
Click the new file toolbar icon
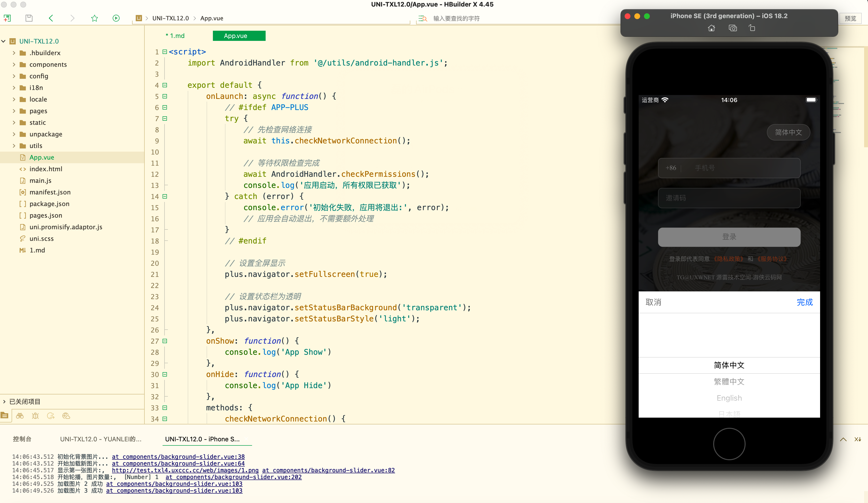(x=7, y=18)
